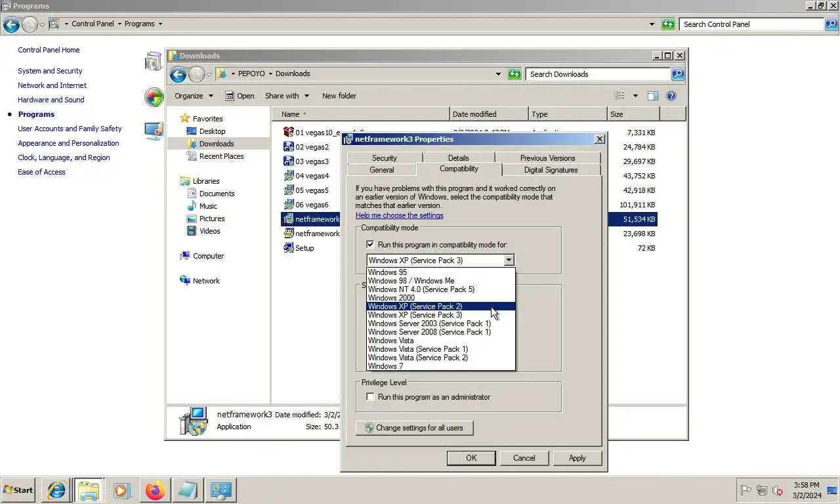Choose Windows 98 / Windows Me option
This screenshot has width=840, height=504.
coord(441,281)
